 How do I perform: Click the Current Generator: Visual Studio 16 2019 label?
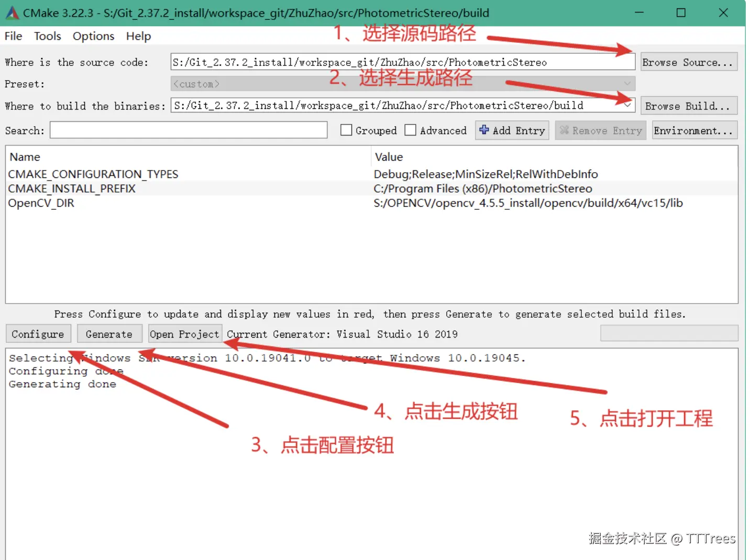point(342,334)
